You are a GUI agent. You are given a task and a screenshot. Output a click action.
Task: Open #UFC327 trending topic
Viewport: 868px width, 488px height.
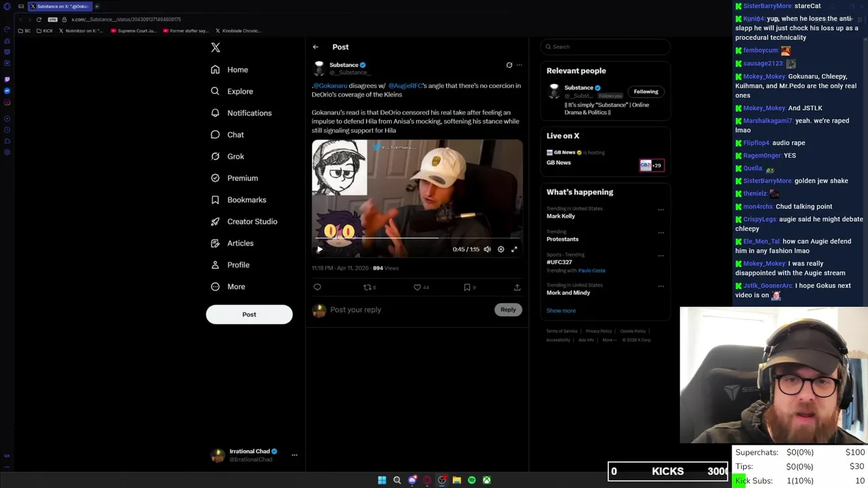click(559, 262)
